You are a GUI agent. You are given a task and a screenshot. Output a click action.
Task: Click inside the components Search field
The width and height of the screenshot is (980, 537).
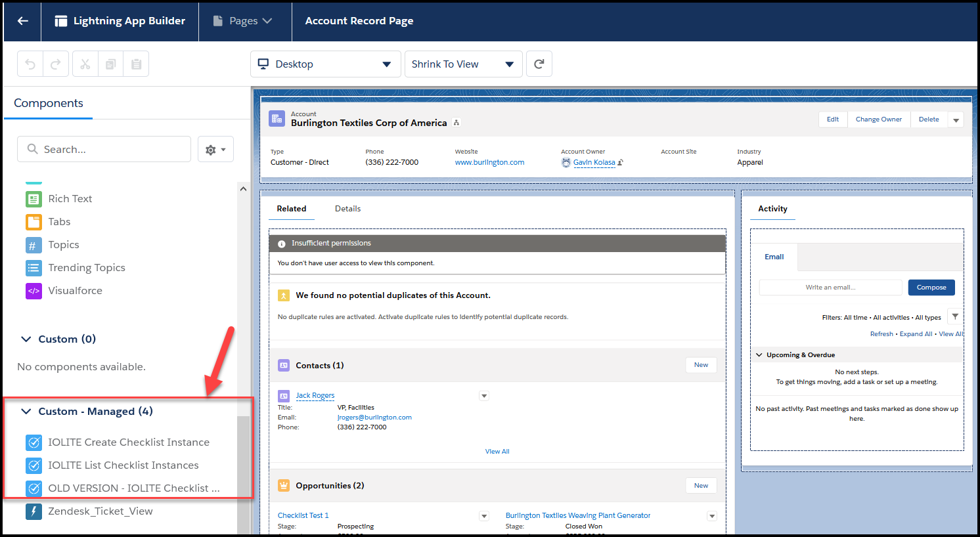point(103,149)
